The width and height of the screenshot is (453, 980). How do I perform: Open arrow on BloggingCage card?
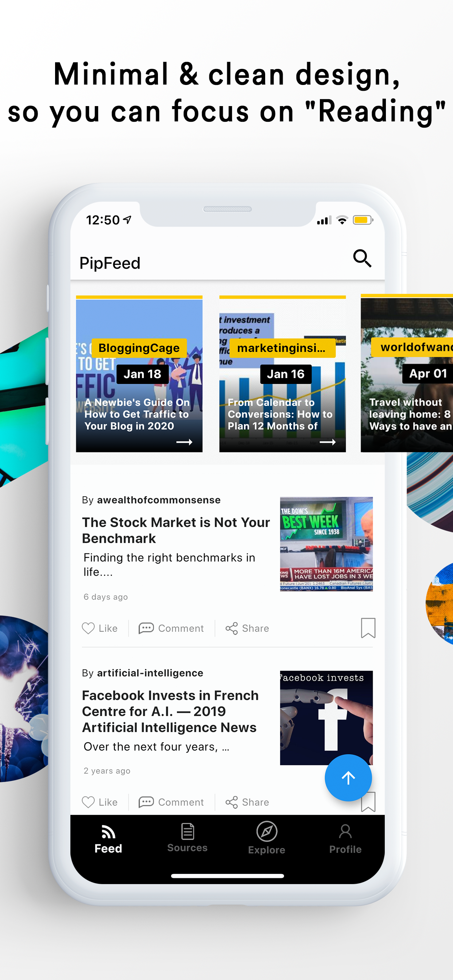184,442
